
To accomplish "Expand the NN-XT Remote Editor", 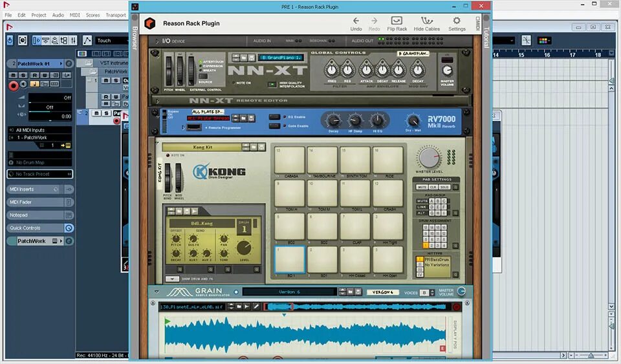I will click(158, 101).
